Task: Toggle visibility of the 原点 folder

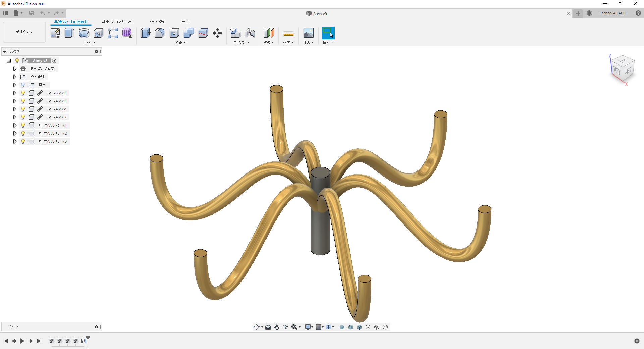Action: tap(23, 85)
